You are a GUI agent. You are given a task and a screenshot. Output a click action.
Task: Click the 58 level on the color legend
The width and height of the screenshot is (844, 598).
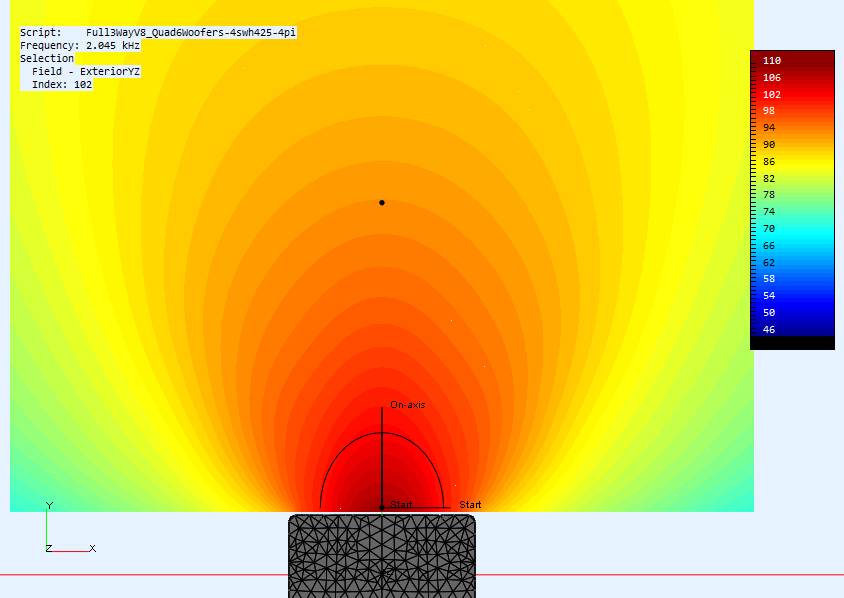point(769,279)
